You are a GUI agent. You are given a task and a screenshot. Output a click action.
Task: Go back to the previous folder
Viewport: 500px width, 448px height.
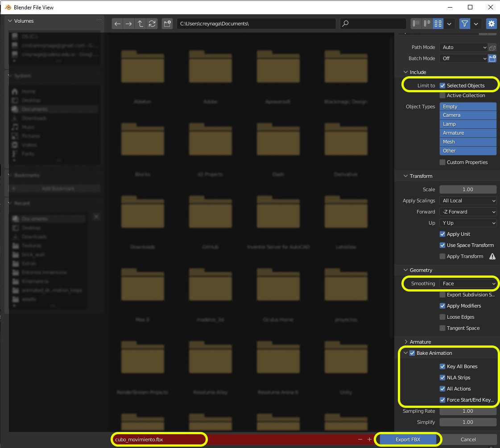(x=117, y=24)
